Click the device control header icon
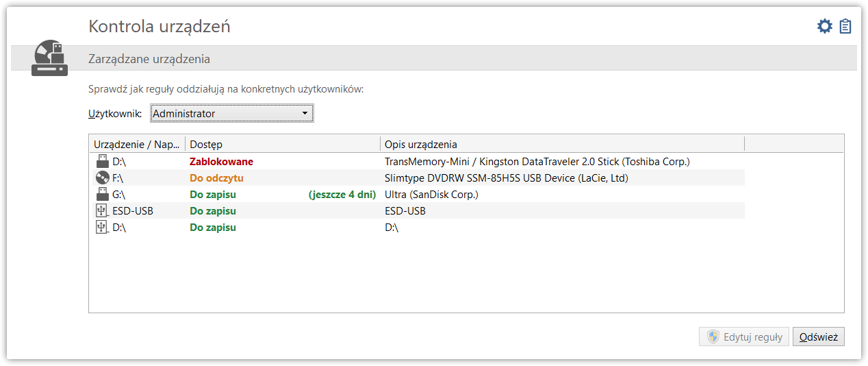Screen dimensions: 868x366 coord(50,58)
